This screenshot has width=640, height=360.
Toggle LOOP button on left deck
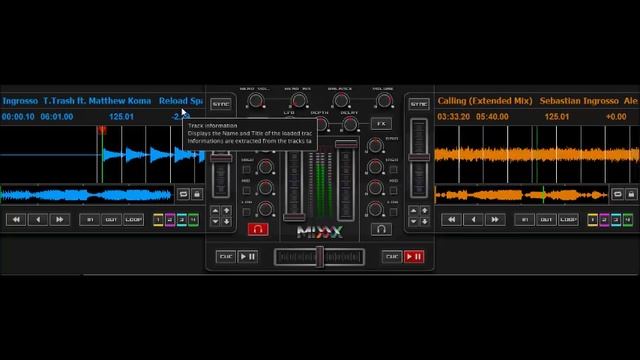tap(133, 220)
